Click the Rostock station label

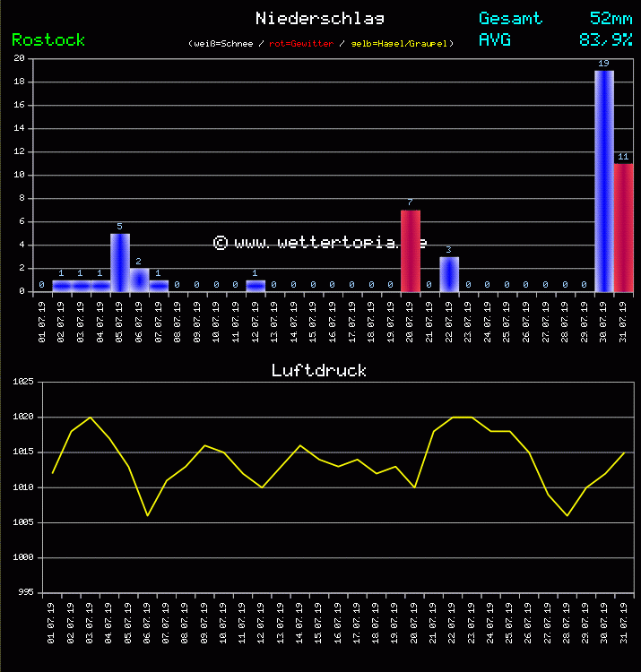[x=48, y=40]
